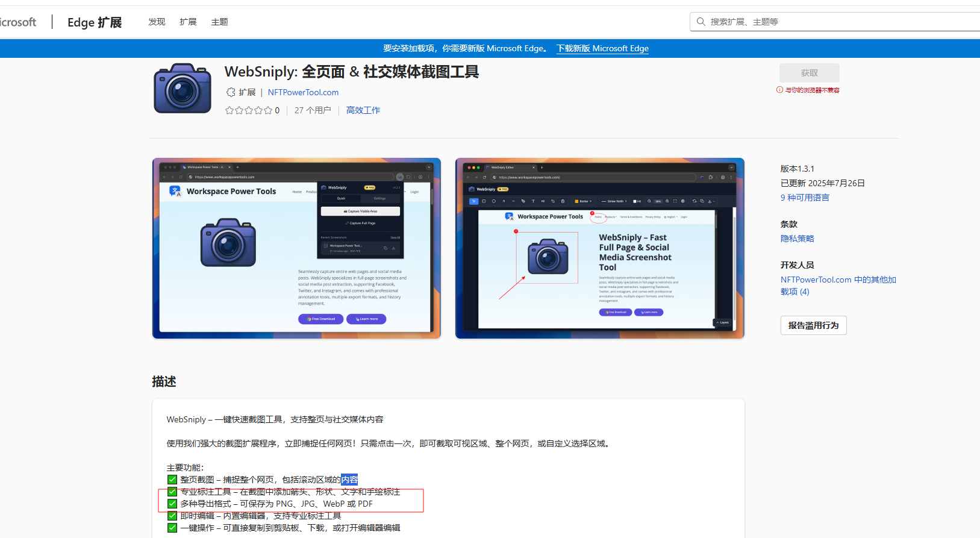Open the first Workspace Power Tools screenshot
This screenshot has height=538, width=980.
[x=296, y=248]
